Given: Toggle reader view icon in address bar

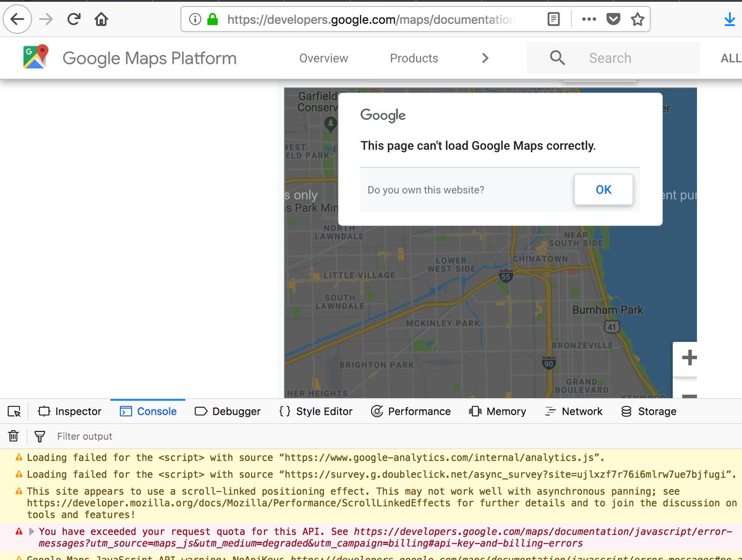Looking at the screenshot, I should (554, 19).
